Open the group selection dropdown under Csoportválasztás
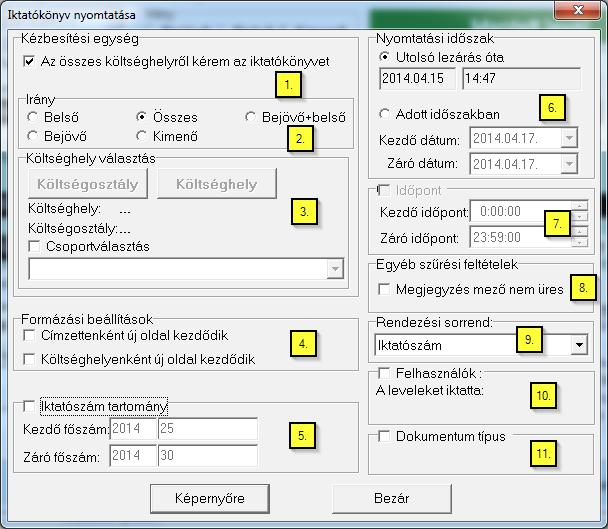 point(335,269)
